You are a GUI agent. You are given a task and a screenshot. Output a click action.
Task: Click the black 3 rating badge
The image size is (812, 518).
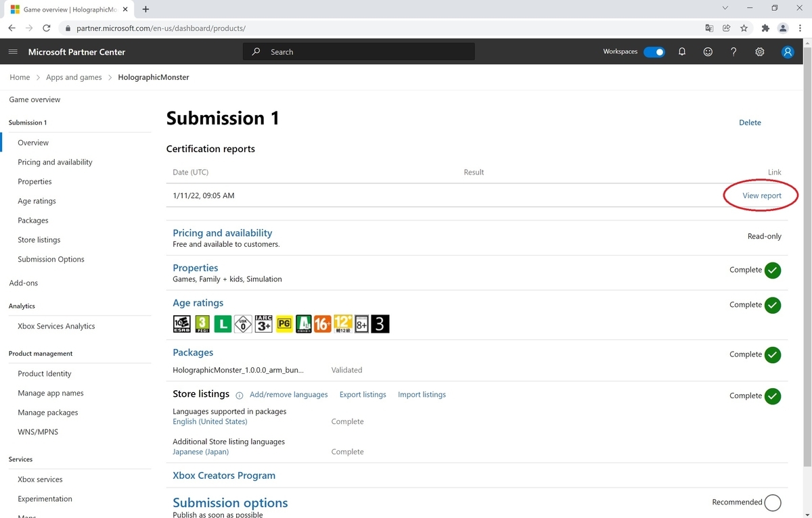click(380, 325)
